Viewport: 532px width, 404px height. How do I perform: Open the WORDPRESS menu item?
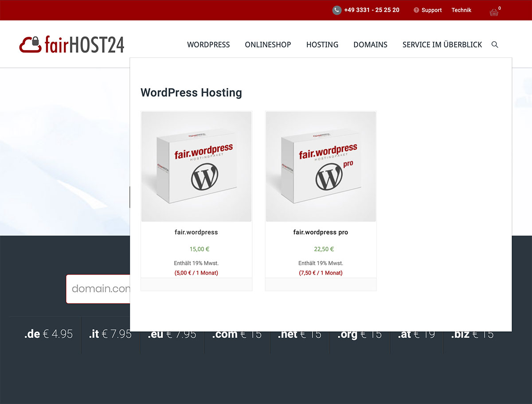(208, 45)
